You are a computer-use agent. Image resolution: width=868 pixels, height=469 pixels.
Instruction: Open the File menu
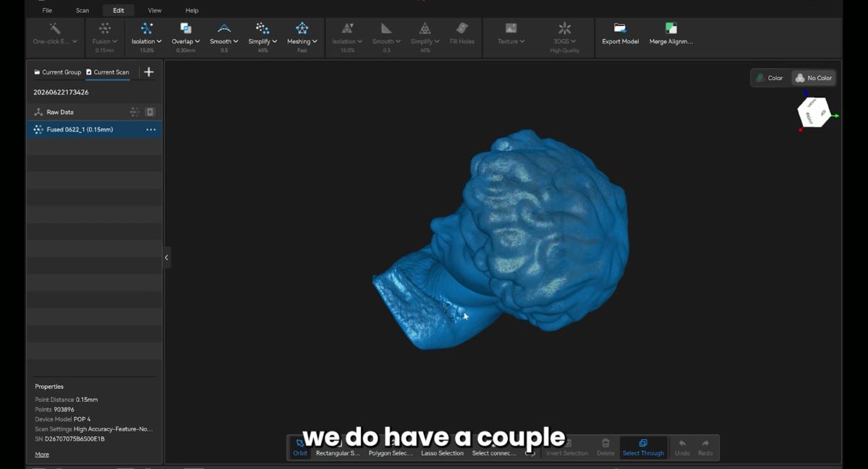click(47, 10)
